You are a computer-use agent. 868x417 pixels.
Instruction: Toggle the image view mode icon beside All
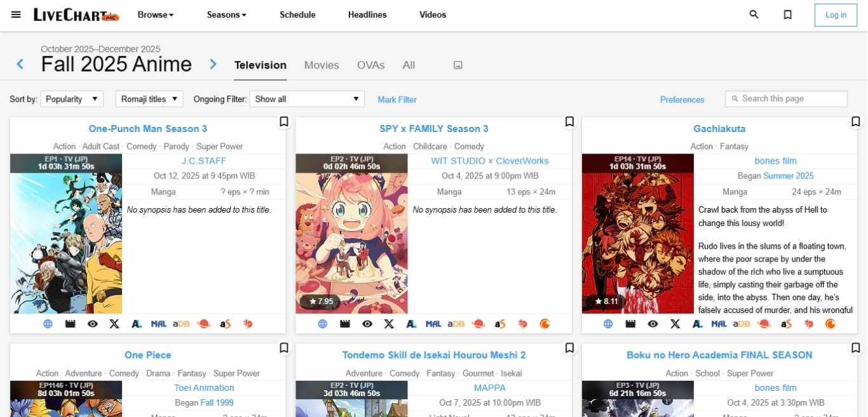458,65
